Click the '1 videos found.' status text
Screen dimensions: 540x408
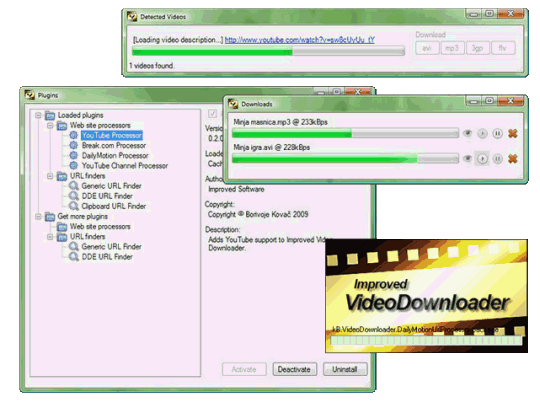tap(152, 65)
